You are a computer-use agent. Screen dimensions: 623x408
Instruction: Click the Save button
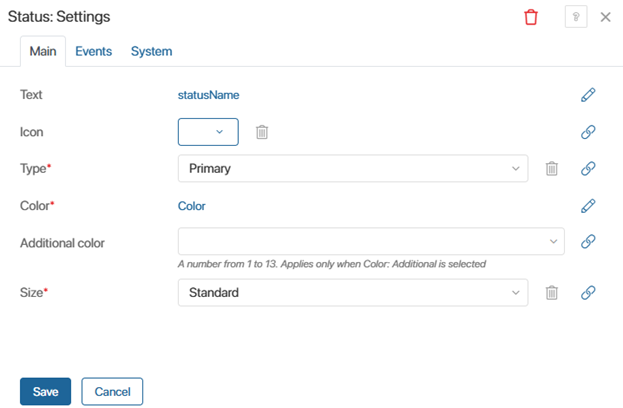coord(46,391)
